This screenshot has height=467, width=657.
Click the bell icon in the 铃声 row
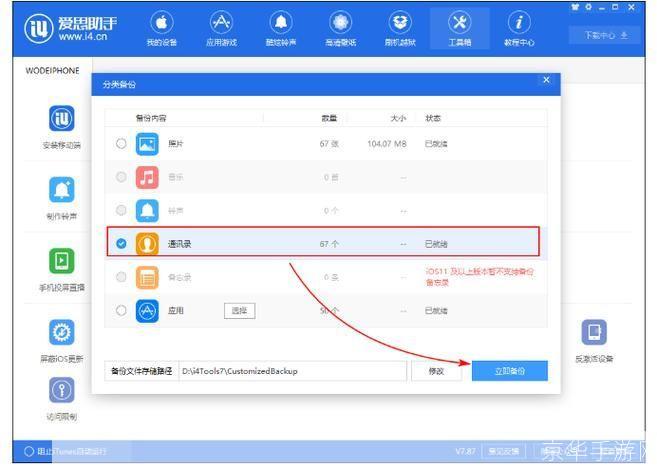click(x=147, y=210)
